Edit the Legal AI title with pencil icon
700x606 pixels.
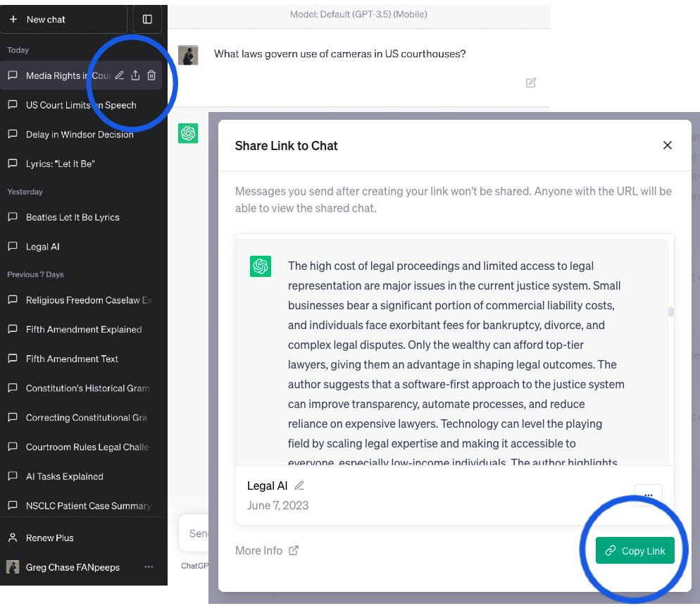coord(299,486)
